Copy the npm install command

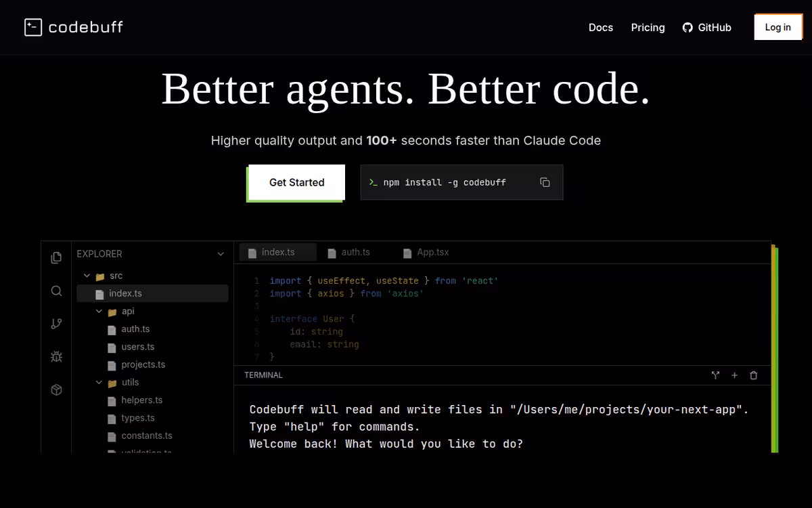click(x=545, y=182)
